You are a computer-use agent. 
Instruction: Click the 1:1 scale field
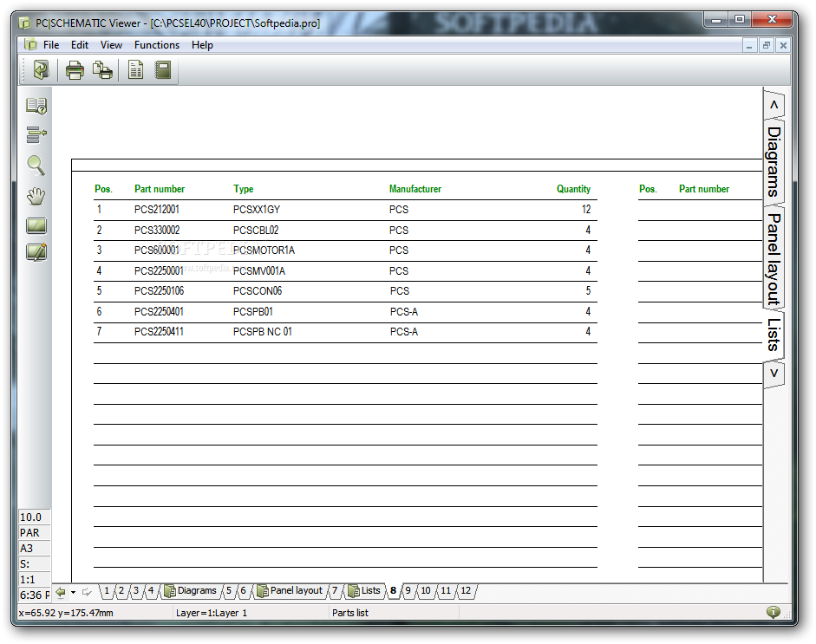[35, 580]
